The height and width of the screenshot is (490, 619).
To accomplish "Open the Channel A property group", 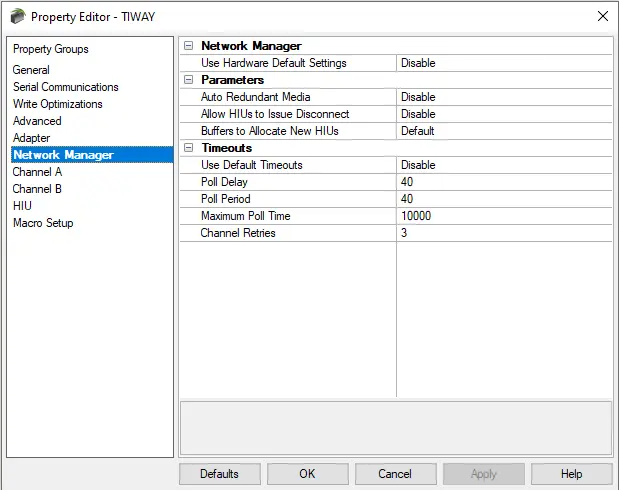I will (38, 172).
